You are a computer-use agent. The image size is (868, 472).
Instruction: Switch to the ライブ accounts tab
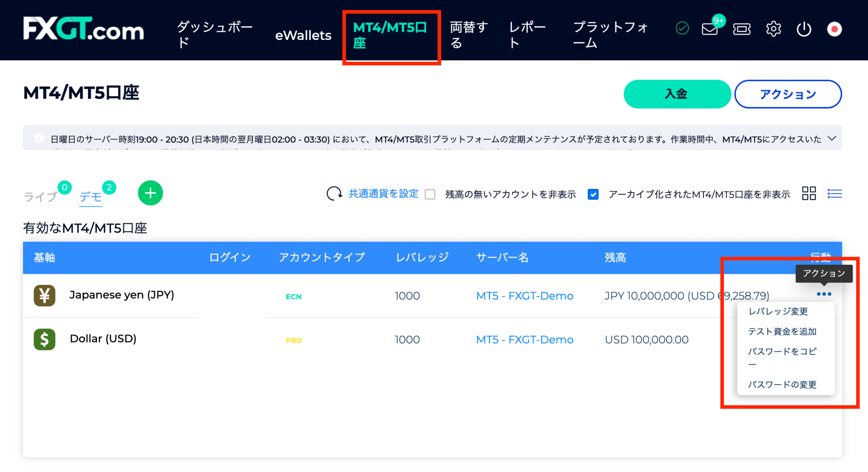(40, 196)
